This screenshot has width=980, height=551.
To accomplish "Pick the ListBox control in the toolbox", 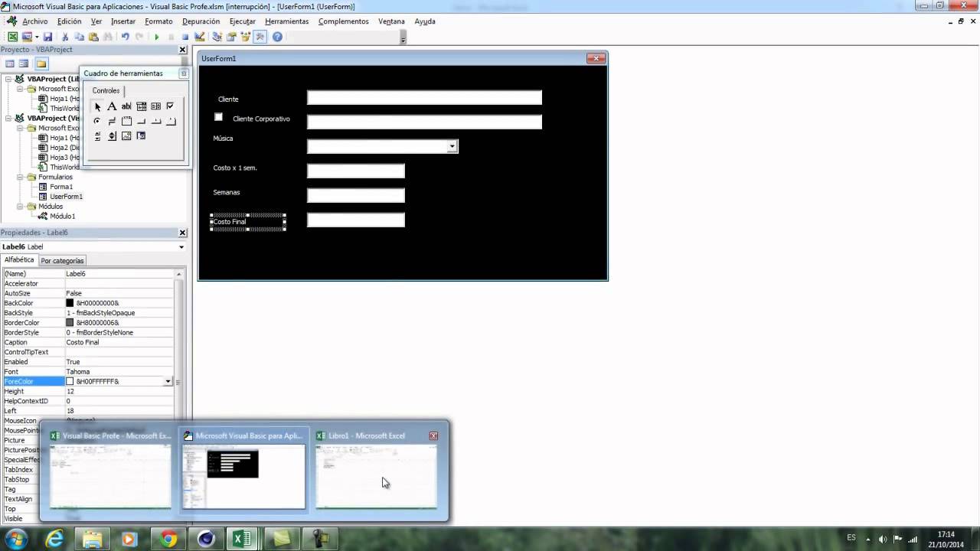I will point(156,106).
